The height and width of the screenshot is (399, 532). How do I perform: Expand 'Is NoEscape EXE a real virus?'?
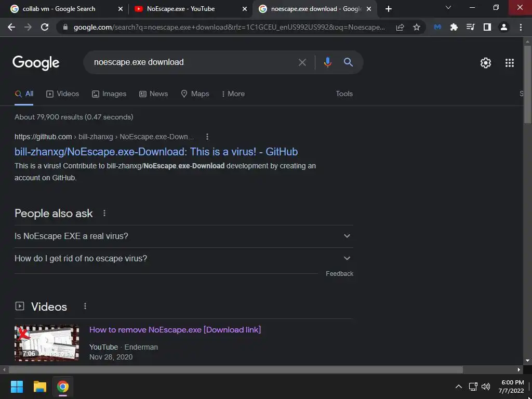click(183, 236)
